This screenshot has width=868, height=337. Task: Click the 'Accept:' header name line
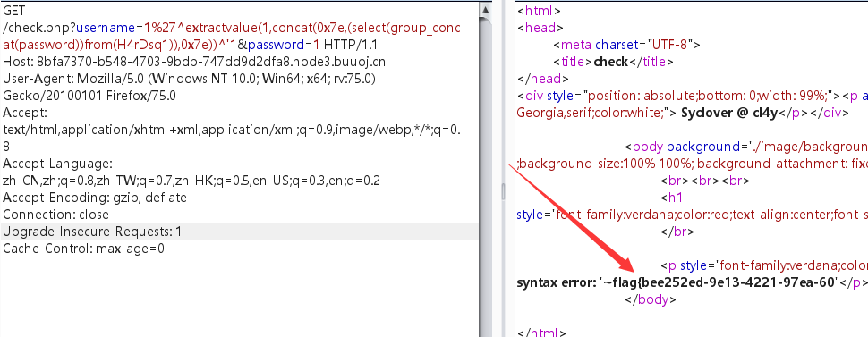pos(25,113)
